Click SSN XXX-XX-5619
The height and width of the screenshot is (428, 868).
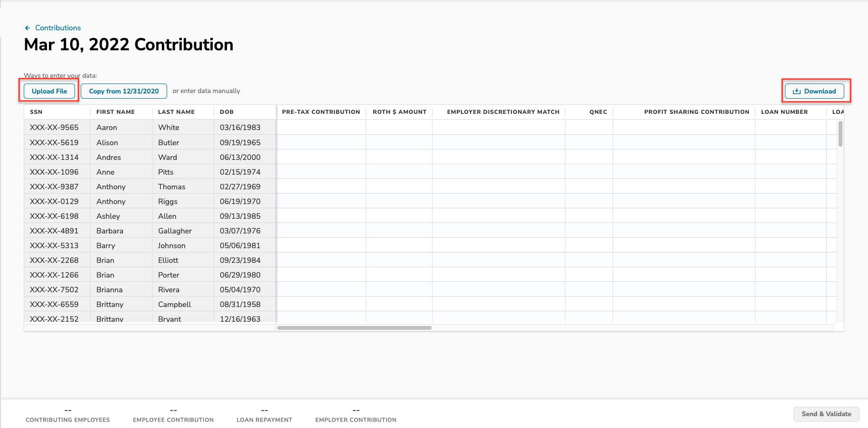(x=54, y=142)
